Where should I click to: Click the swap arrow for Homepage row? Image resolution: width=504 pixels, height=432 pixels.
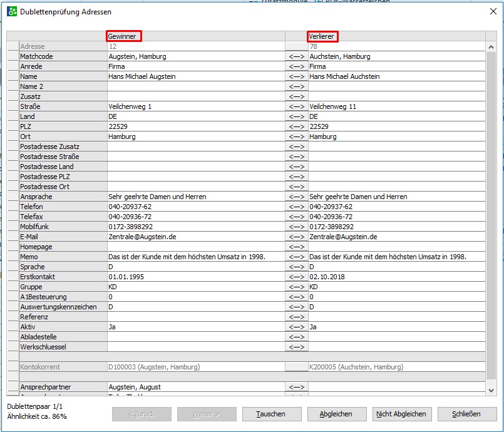296,247
